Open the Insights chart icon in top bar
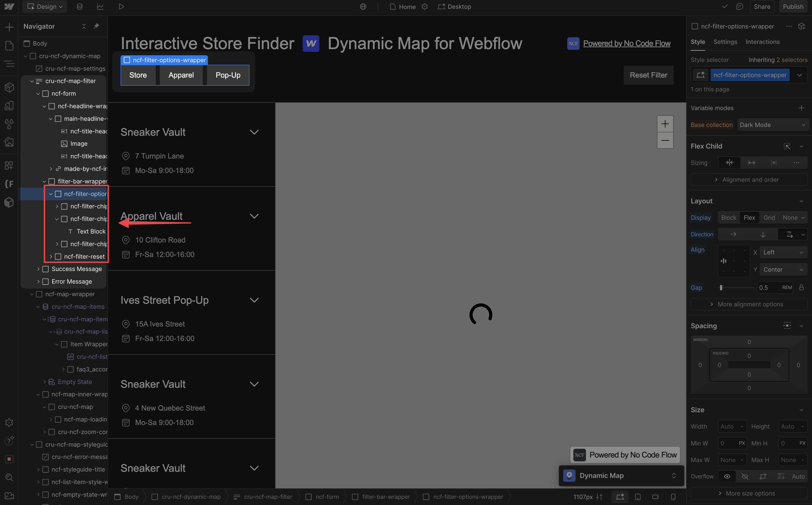The width and height of the screenshot is (812, 505). [x=100, y=7]
